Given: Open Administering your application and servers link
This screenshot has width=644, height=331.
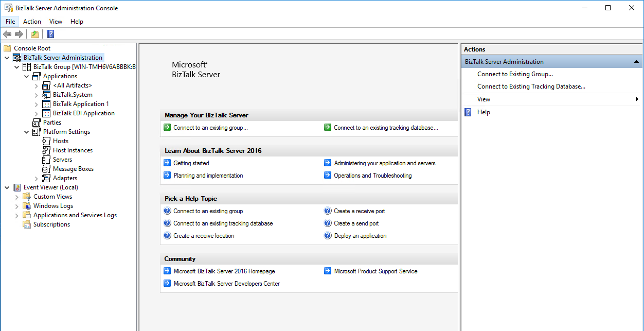Looking at the screenshot, I should click(x=385, y=163).
